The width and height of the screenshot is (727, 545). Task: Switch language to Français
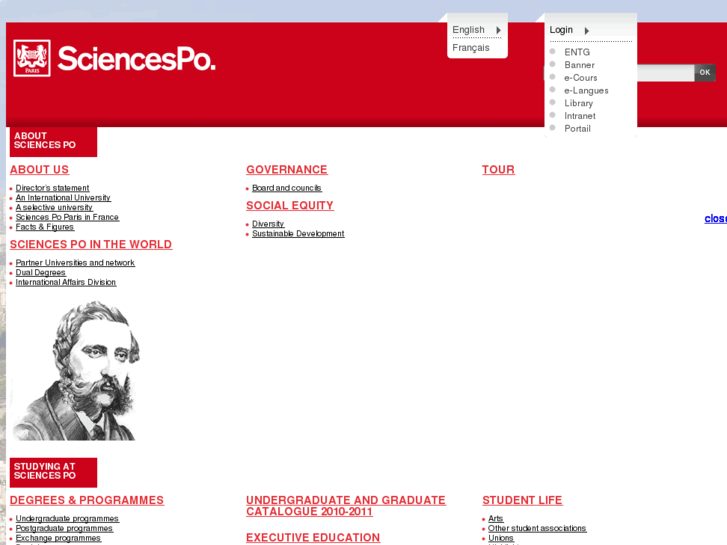[471, 48]
